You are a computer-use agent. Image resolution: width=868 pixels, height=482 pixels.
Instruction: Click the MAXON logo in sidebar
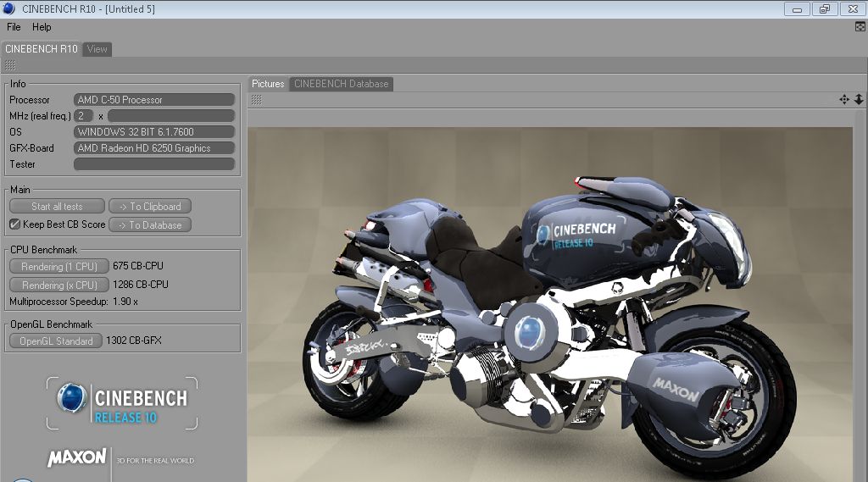pyautogui.click(x=77, y=457)
